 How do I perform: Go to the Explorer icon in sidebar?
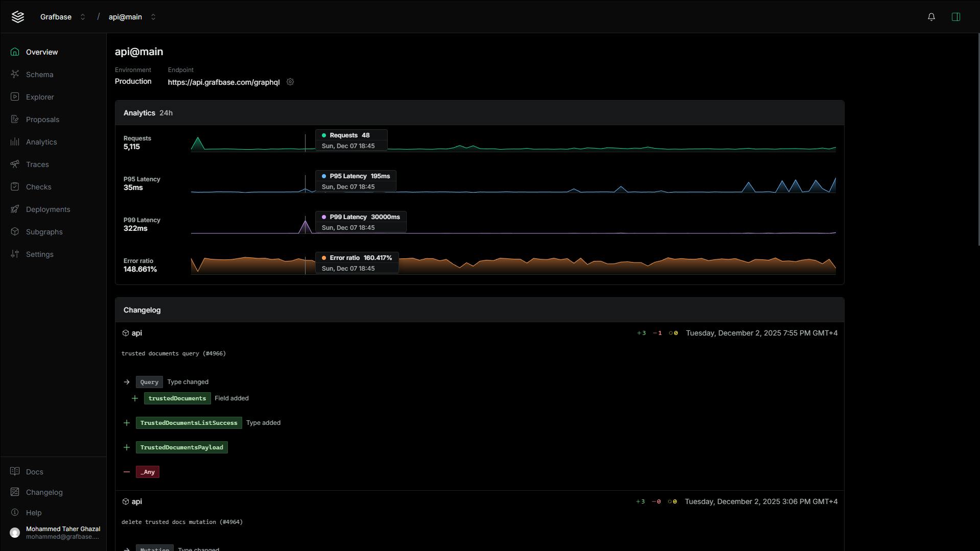coord(15,97)
